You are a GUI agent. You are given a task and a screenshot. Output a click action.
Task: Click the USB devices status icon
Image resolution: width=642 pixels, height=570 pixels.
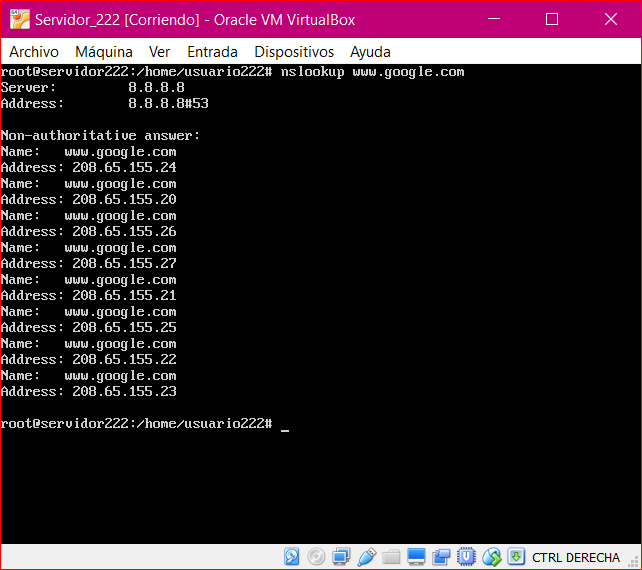[366, 557]
